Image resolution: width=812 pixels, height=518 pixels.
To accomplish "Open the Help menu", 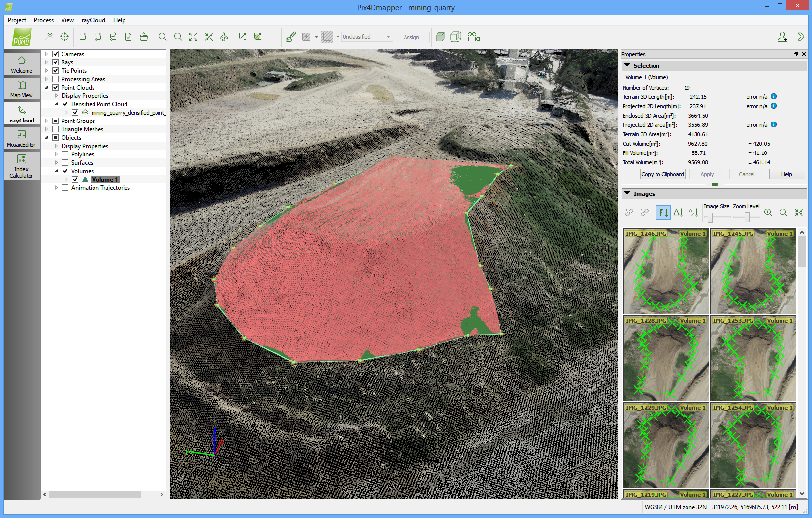I will tap(119, 20).
